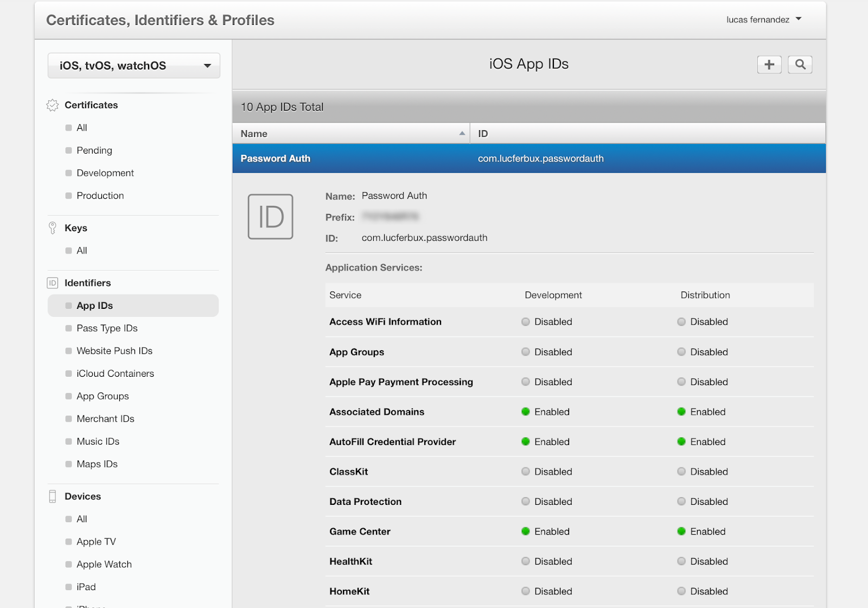868x608 pixels.
Task: Sort list by the Name column arrow
Action: [462, 134]
